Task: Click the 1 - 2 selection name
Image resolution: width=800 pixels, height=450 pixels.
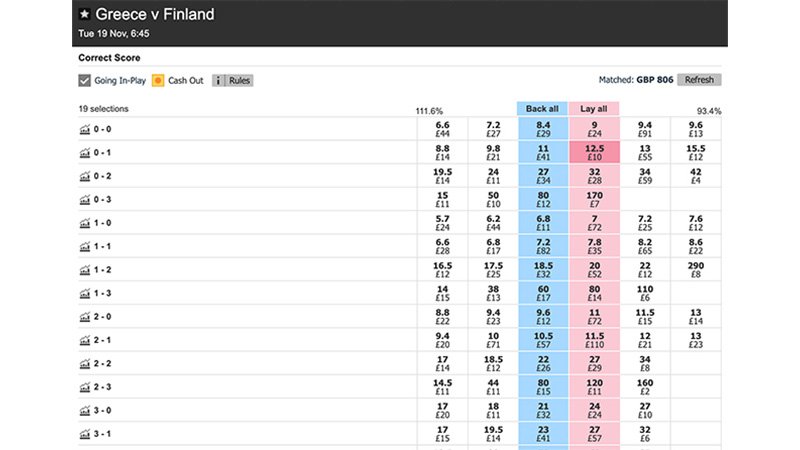Action: tap(103, 270)
